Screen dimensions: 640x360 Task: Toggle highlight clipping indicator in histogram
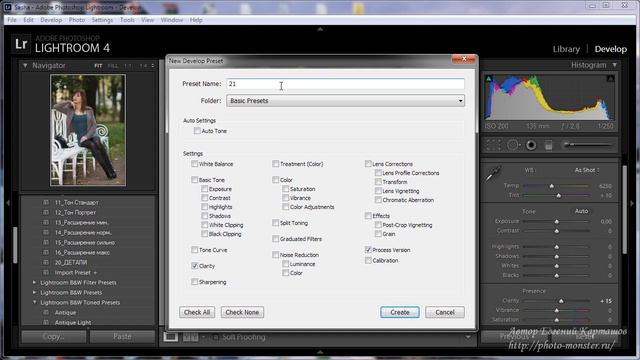click(610, 78)
